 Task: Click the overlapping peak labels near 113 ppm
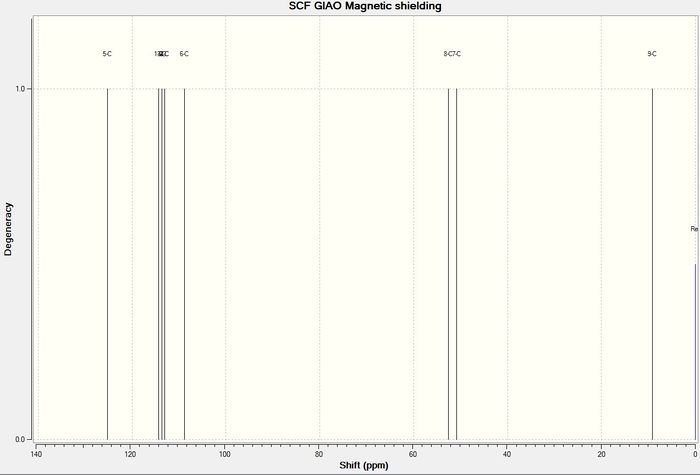(162, 54)
